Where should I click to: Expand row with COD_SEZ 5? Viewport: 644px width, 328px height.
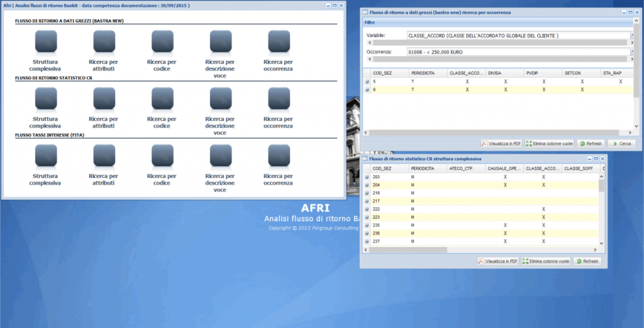point(367,82)
